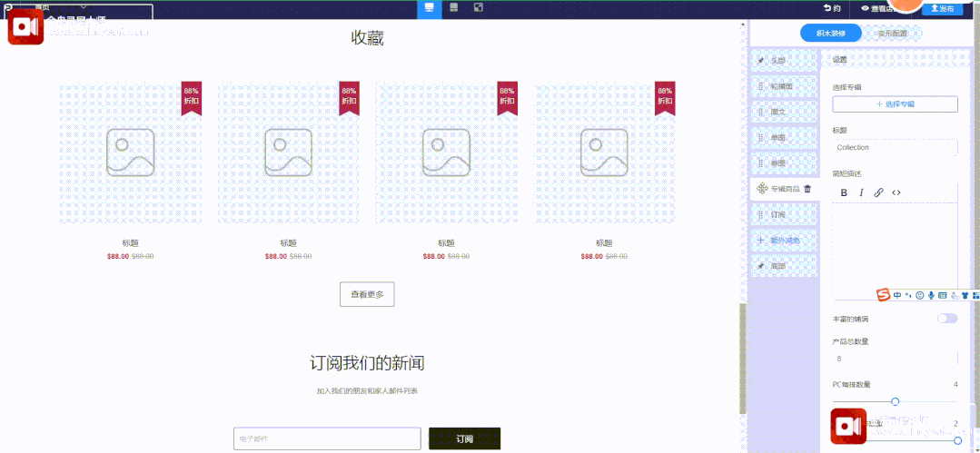The width and height of the screenshot is (980, 453).
Task: Click the 选择专辑 button
Action: (x=895, y=104)
